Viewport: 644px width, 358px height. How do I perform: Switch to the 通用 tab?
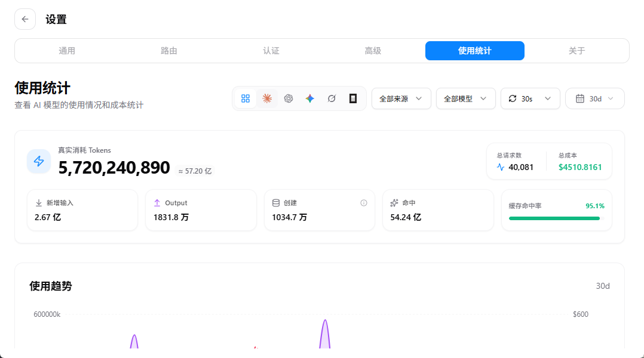66,51
